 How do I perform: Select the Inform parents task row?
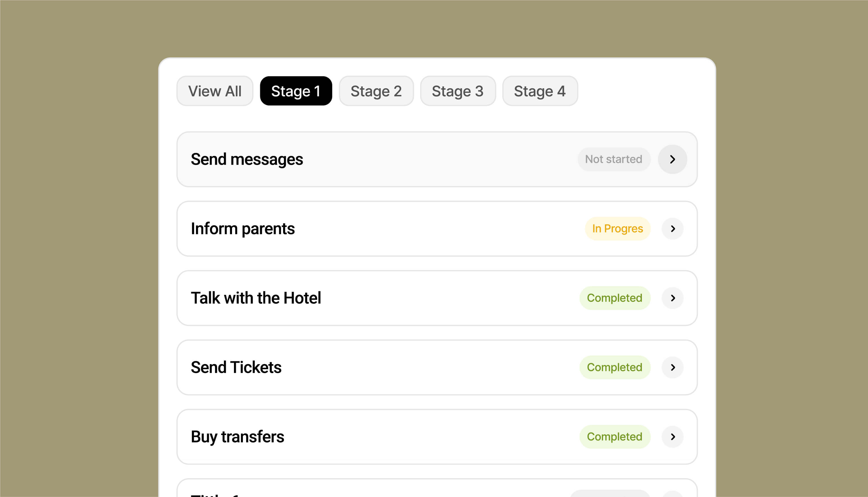click(x=437, y=228)
